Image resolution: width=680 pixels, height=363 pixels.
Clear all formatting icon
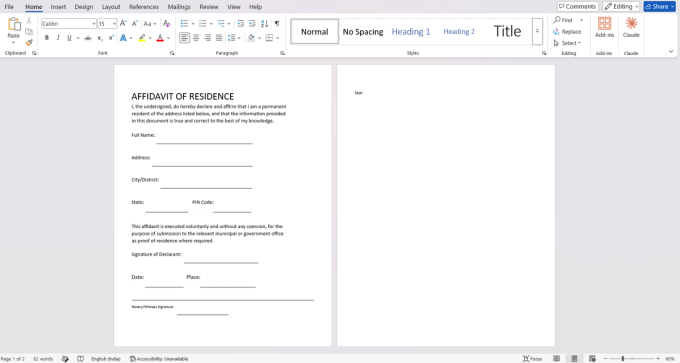[167, 23]
